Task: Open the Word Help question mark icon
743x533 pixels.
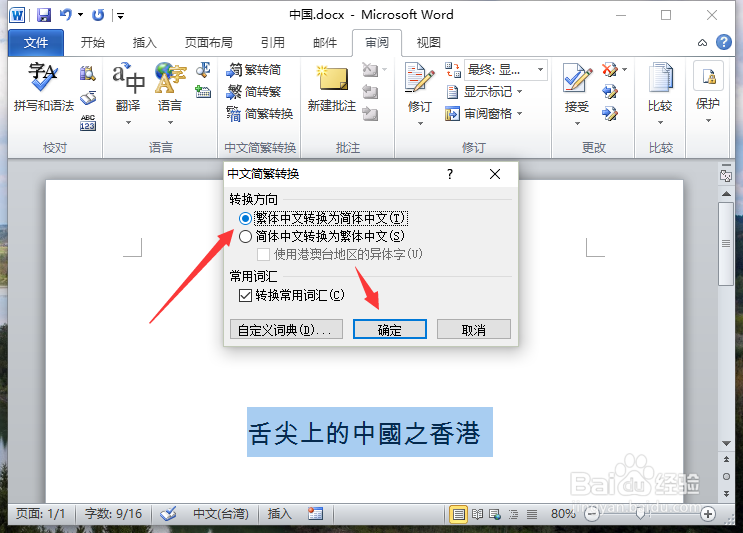Action: point(724,42)
